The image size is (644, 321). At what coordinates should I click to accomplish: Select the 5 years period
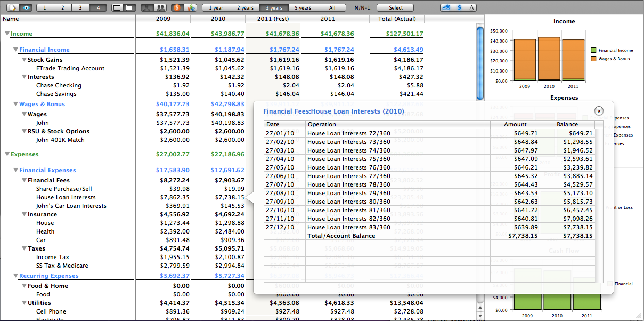303,8
